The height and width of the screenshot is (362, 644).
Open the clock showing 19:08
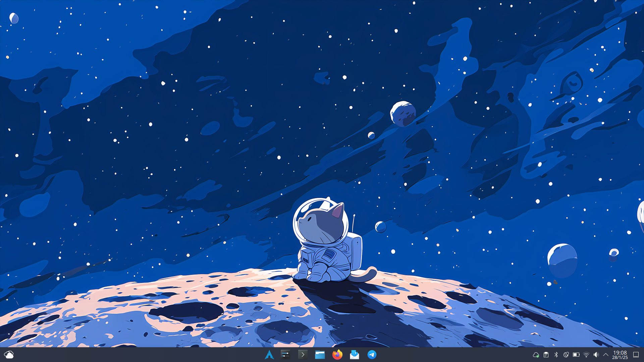point(620,355)
